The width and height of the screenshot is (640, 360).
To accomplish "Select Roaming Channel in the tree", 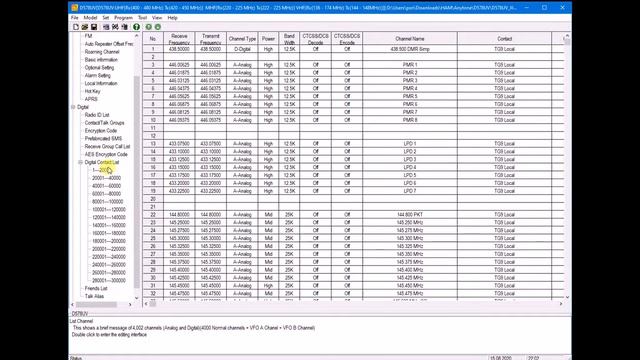I will [x=102, y=52].
